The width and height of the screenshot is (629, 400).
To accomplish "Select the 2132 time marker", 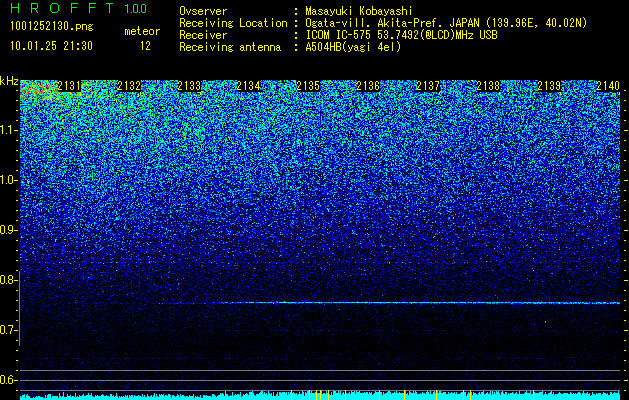I will [129, 86].
